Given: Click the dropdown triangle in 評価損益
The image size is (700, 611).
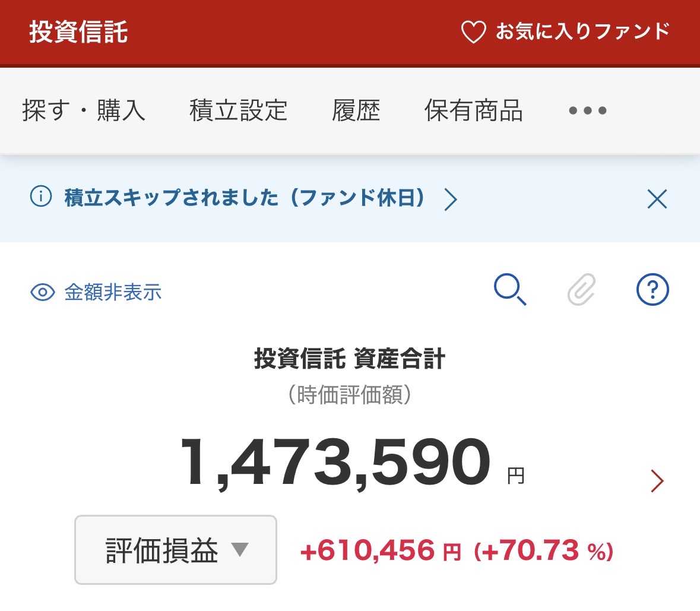Looking at the screenshot, I should click(240, 549).
